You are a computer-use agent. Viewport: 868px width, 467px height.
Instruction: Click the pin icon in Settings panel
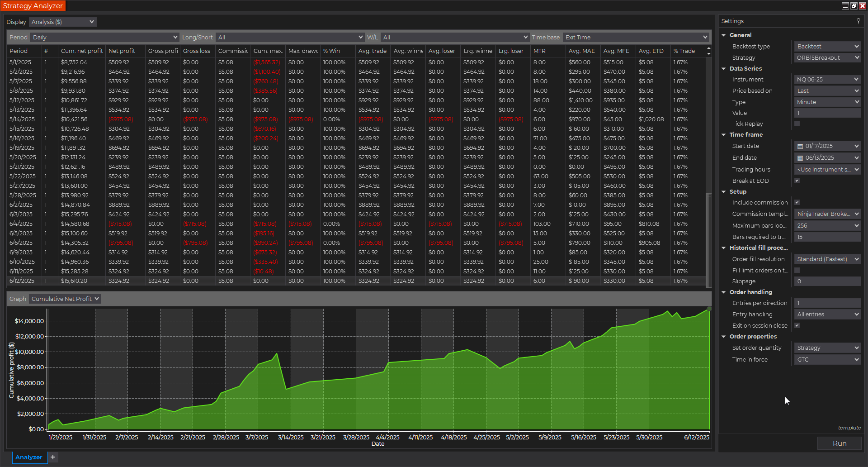click(858, 21)
